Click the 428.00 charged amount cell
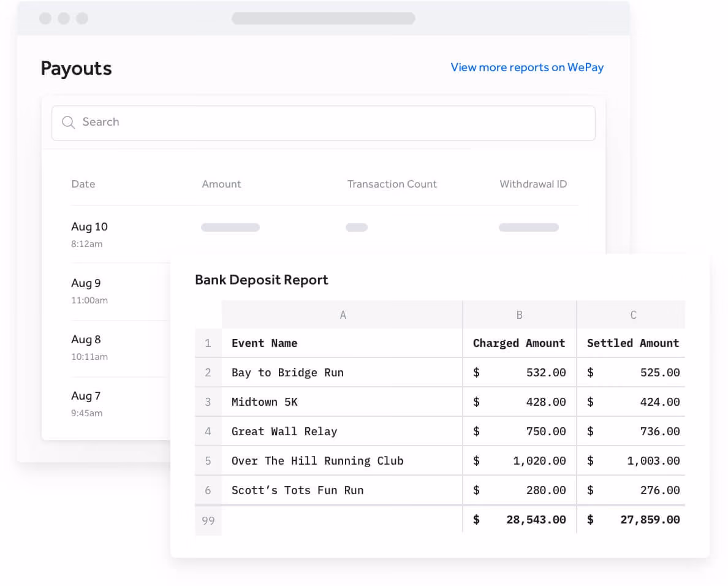Screen dimensions: 728x586 point(520,401)
